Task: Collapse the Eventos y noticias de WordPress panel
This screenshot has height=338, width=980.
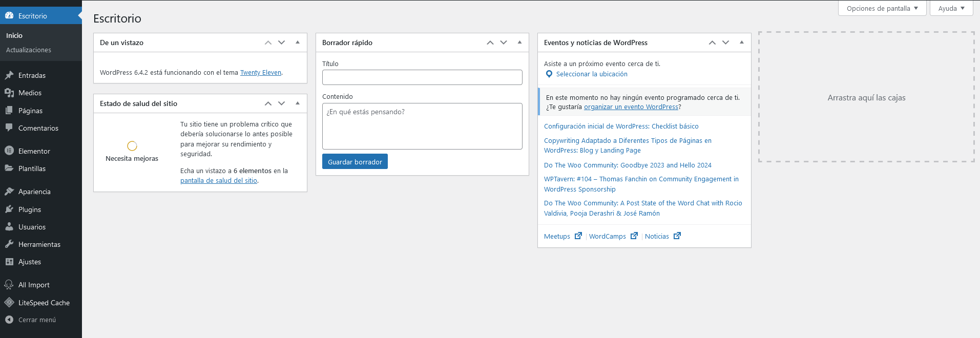Action: click(742, 43)
